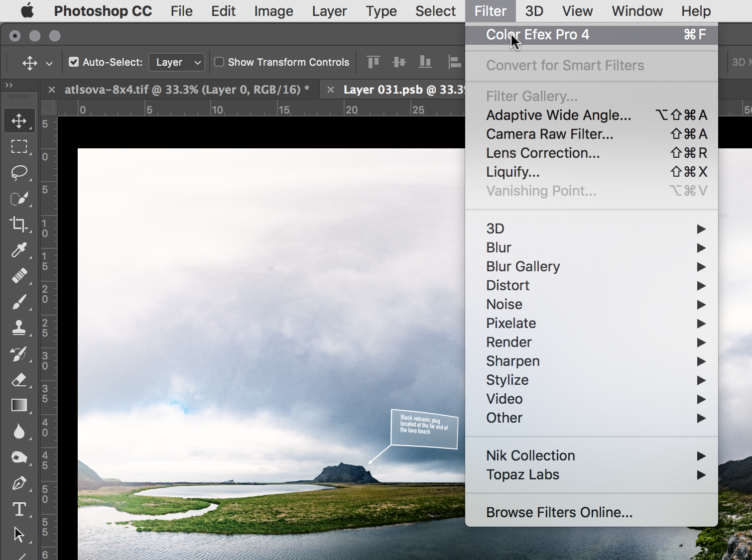
Task: Open the Apple menu
Action: click(x=27, y=10)
